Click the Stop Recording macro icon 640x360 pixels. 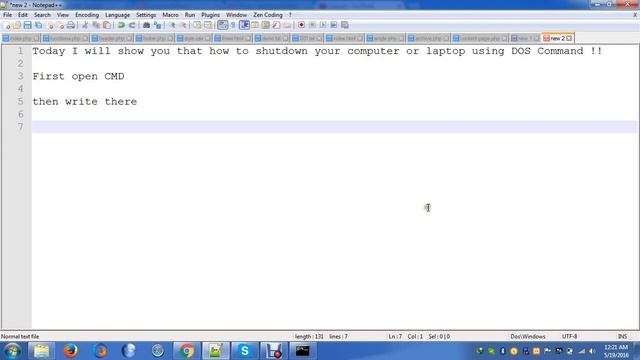(312, 25)
